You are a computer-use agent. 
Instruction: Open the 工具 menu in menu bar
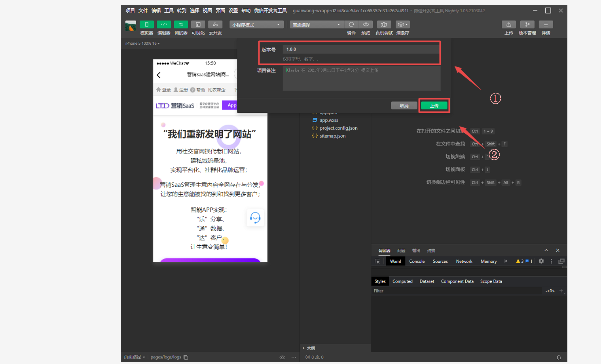click(169, 11)
